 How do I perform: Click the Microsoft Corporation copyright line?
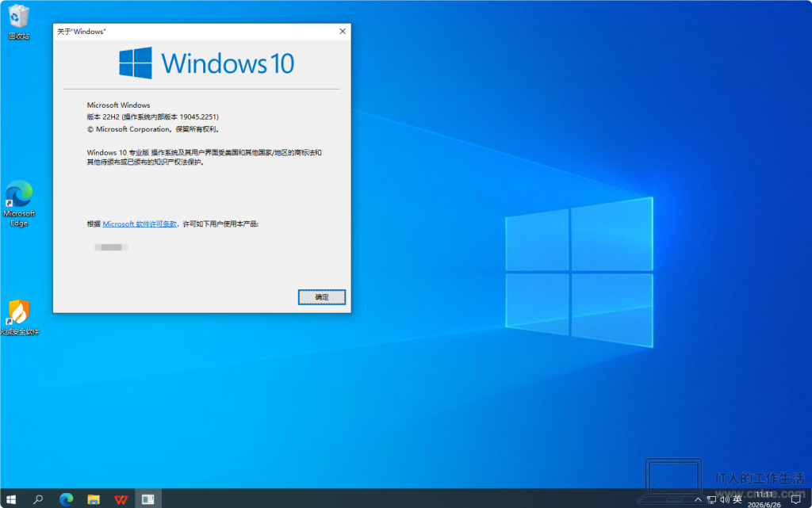click(153, 129)
